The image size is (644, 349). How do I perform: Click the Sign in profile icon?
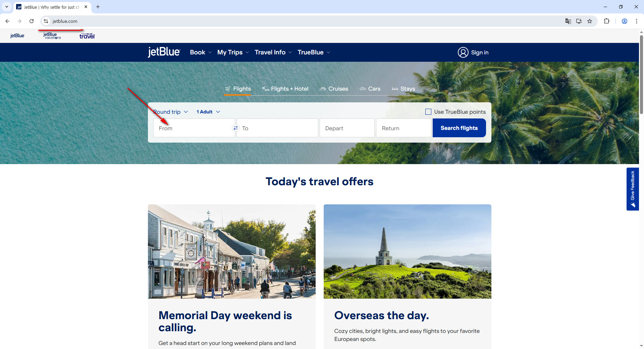point(463,52)
